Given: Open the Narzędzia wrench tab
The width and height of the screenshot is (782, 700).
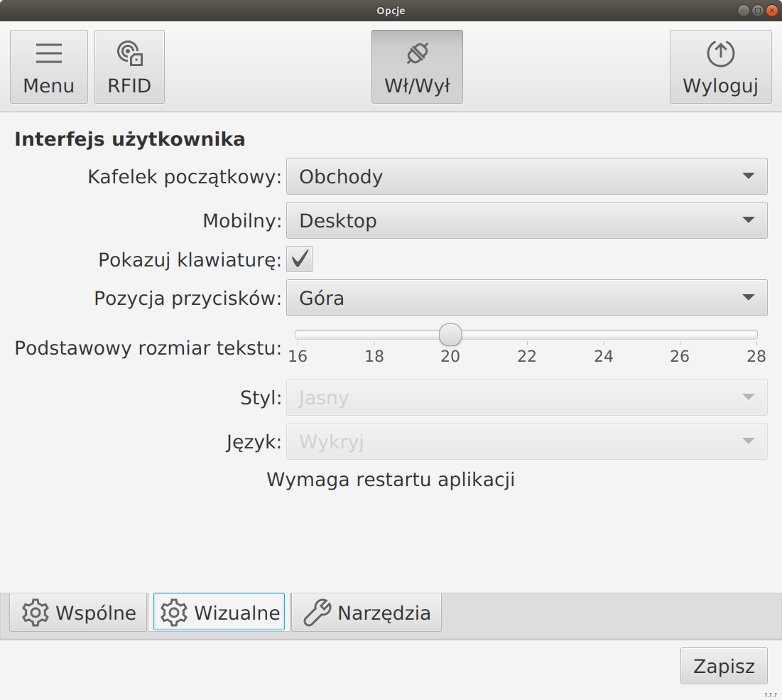Looking at the screenshot, I should coord(366,613).
